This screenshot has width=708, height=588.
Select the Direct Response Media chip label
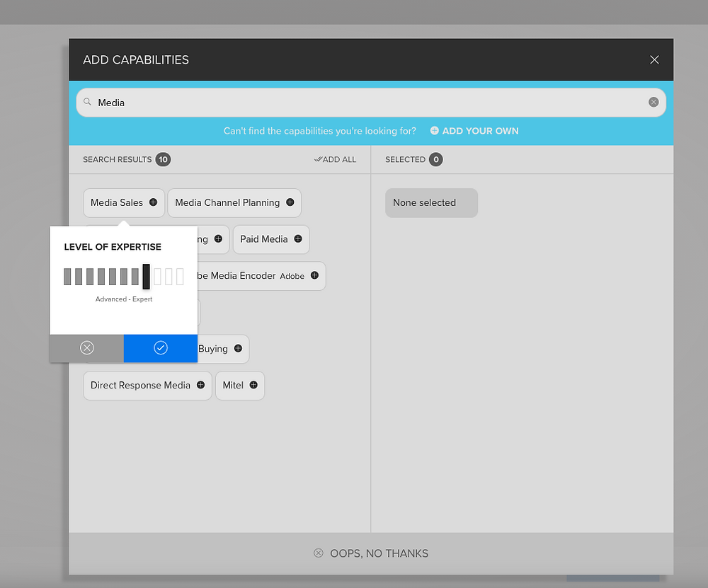coord(140,386)
